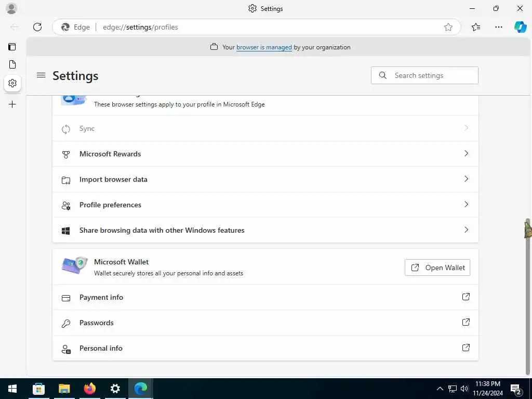Open the taskbar clock showing 11:38 PM
The height and width of the screenshot is (399, 532).
pyautogui.click(x=488, y=389)
